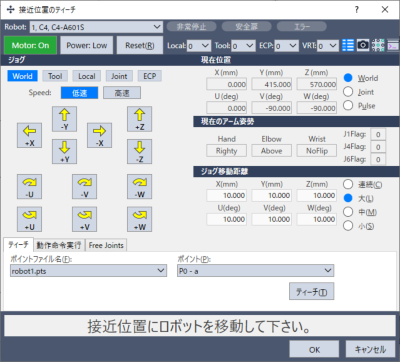The image size is (400, 362).
Task: Select 小(S) short jog distance
Action: point(348,226)
